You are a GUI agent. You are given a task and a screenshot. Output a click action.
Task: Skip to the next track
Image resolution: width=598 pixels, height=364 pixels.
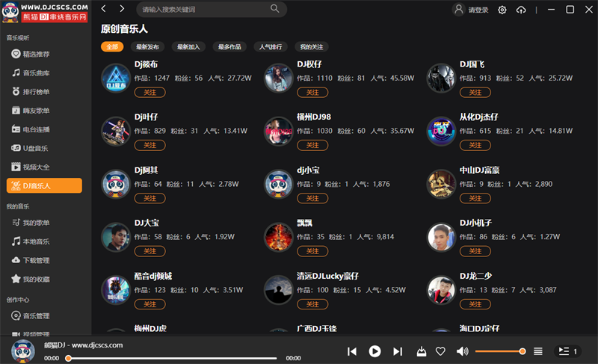point(398,351)
